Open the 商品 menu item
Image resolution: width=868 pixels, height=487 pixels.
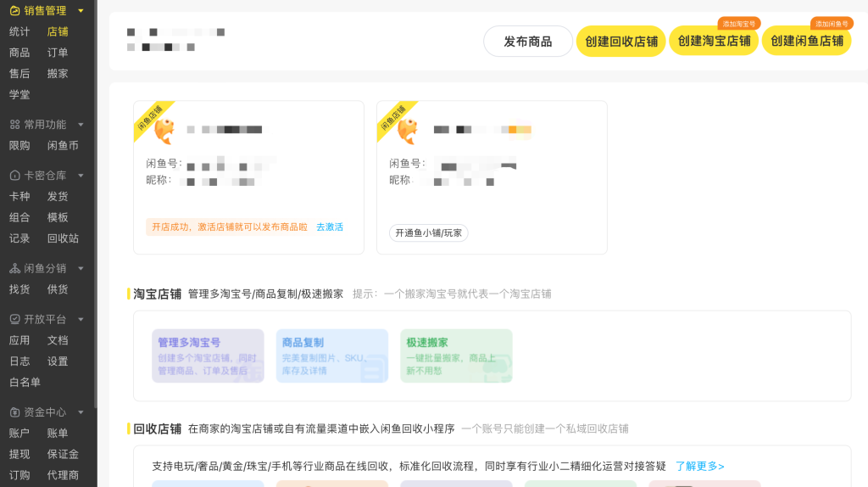point(19,53)
